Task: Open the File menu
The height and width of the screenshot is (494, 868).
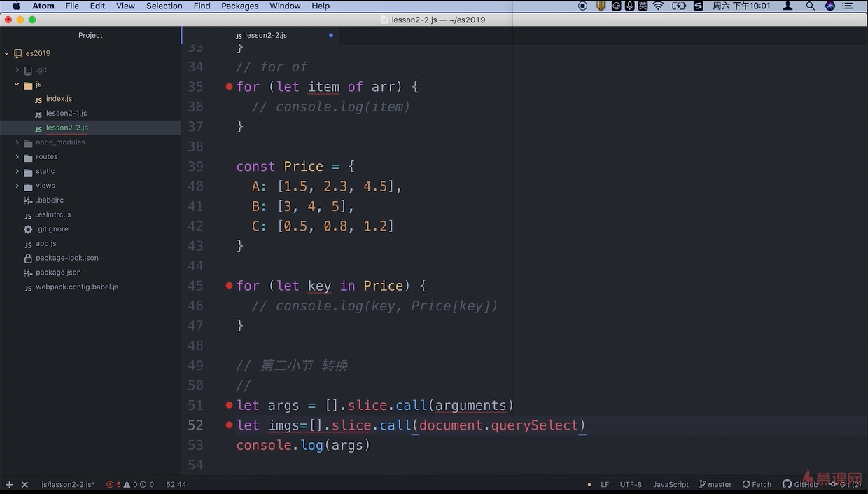Action: [x=72, y=6]
